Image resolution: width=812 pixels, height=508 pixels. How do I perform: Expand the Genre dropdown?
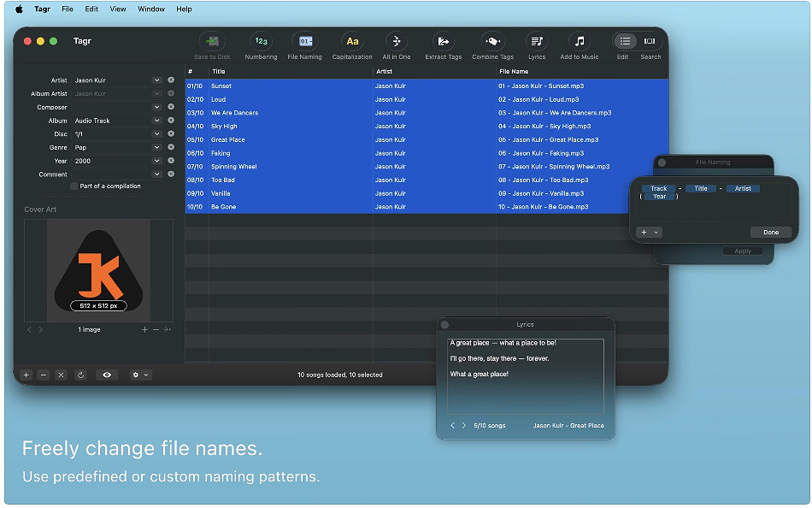coord(156,148)
